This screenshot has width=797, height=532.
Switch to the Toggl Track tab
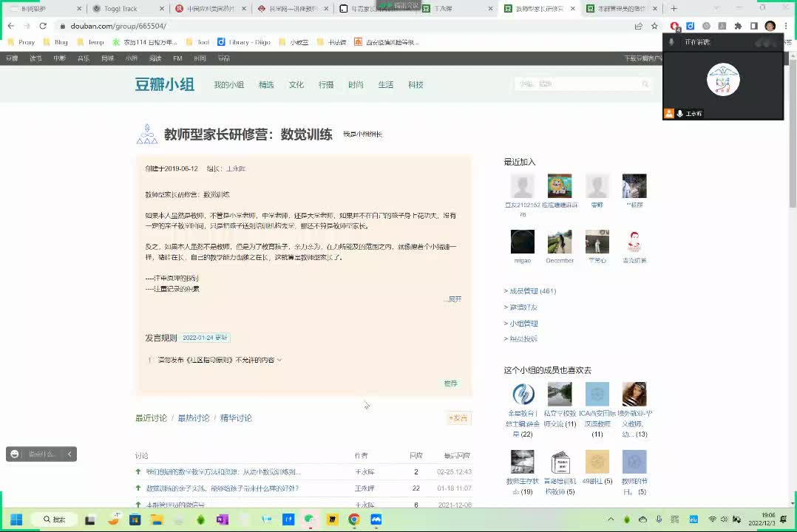pos(121,9)
